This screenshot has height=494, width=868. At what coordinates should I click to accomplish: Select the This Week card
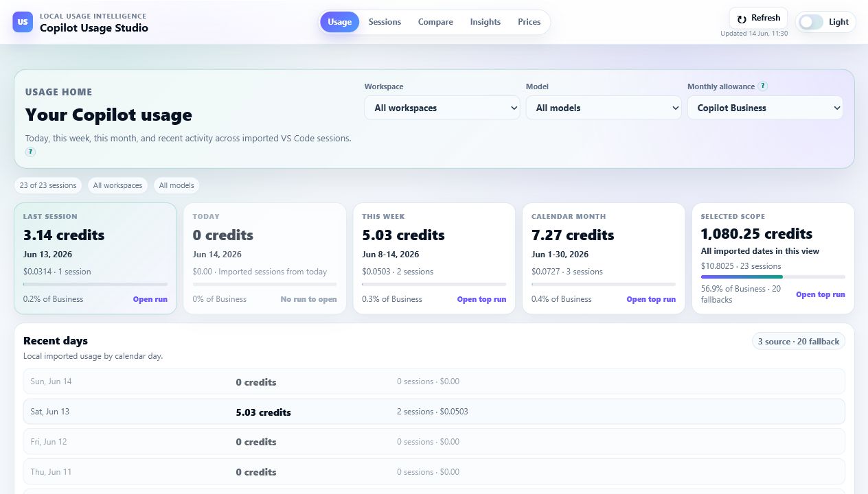434,258
